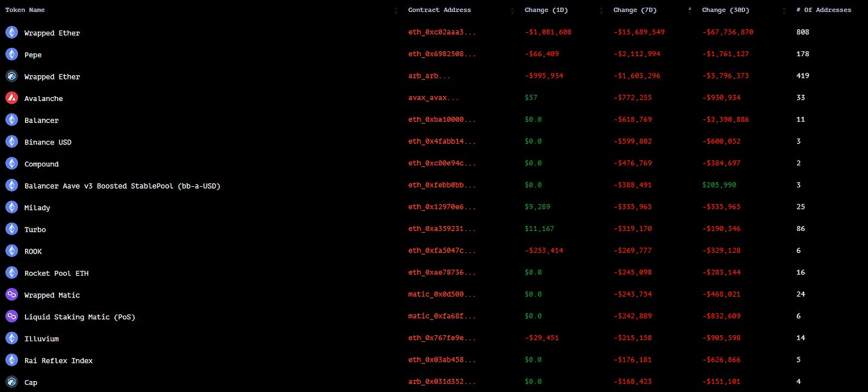Open contract address matic_0x0d500...
Image resolution: width=868 pixels, height=392 pixels.
pyautogui.click(x=442, y=295)
